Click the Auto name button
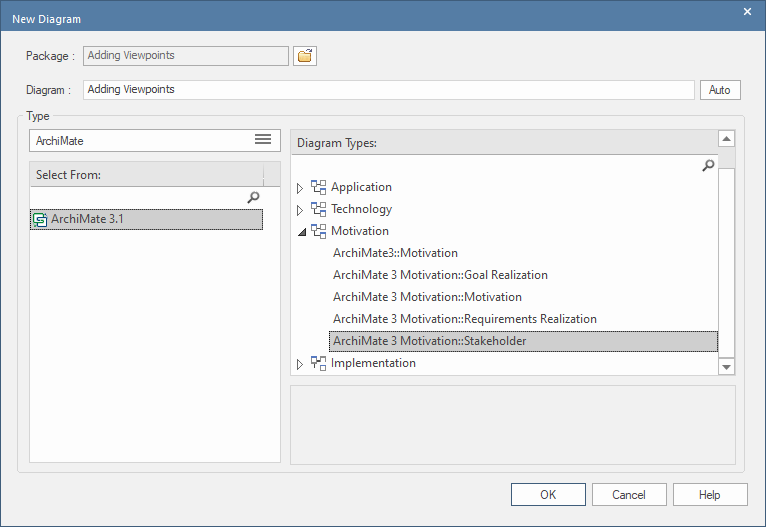The width and height of the screenshot is (766, 527). (x=720, y=90)
